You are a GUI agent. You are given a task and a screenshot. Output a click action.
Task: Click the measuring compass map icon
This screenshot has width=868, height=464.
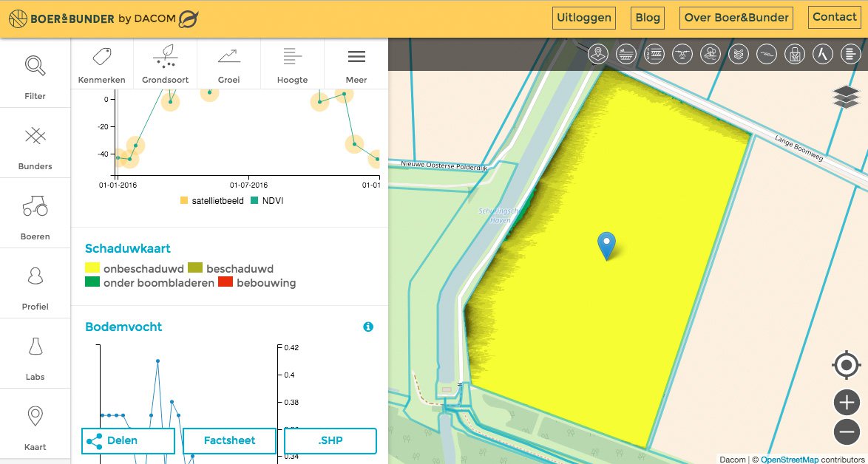823,54
